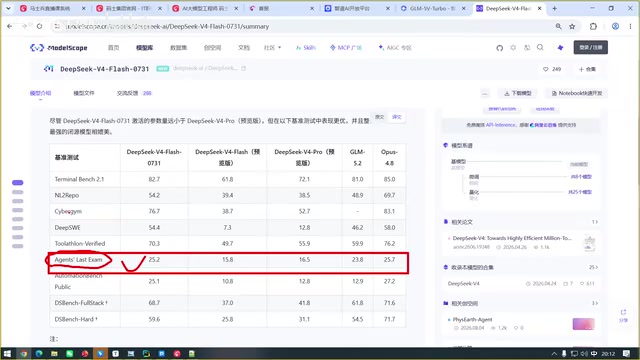Open Windows Start menu
Image resolution: width=640 pixels, height=360 pixels.
[7, 353]
